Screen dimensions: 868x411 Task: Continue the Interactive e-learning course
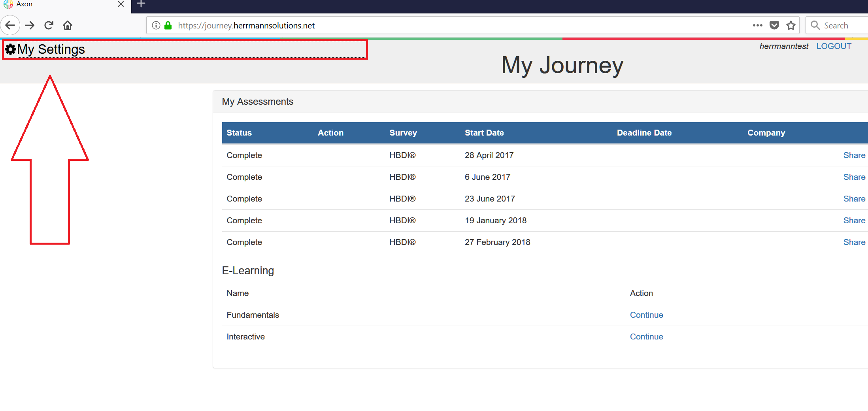click(646, 337)
